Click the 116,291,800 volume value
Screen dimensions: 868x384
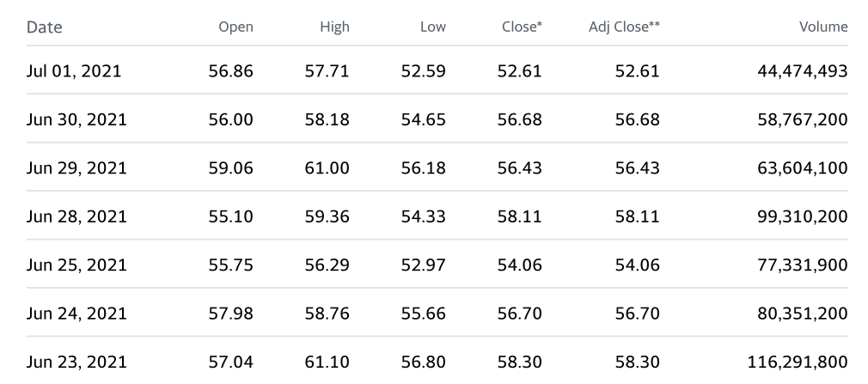[785, 362]
